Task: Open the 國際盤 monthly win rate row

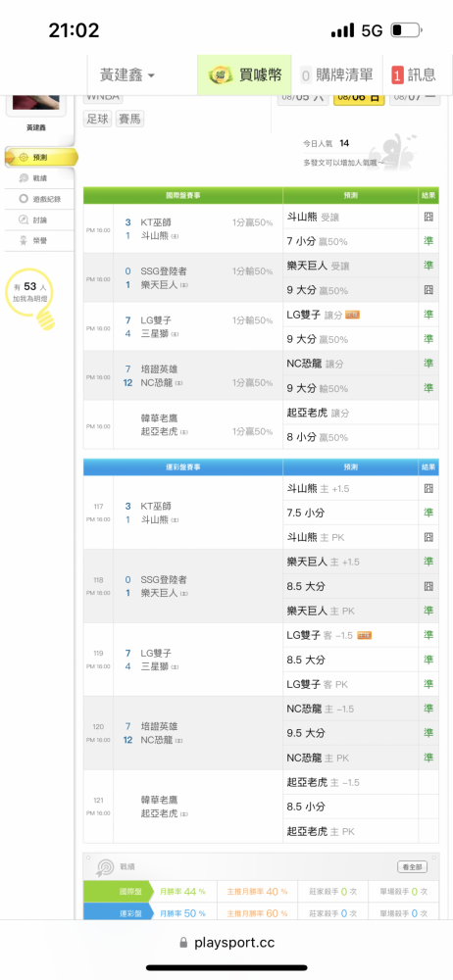Action: point(261,891)
